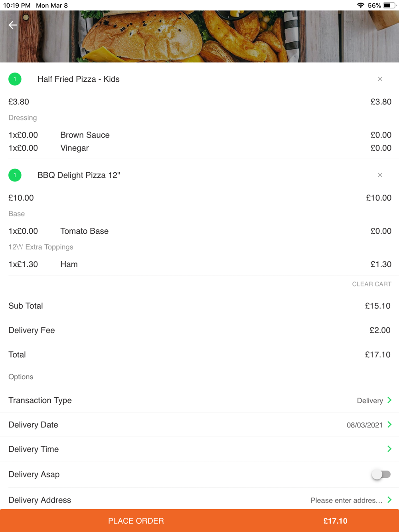The height and width of the screenshot is (532, 399).
Task: Open Delivery Address entry chevron
Action: click(x=389, y=500)
